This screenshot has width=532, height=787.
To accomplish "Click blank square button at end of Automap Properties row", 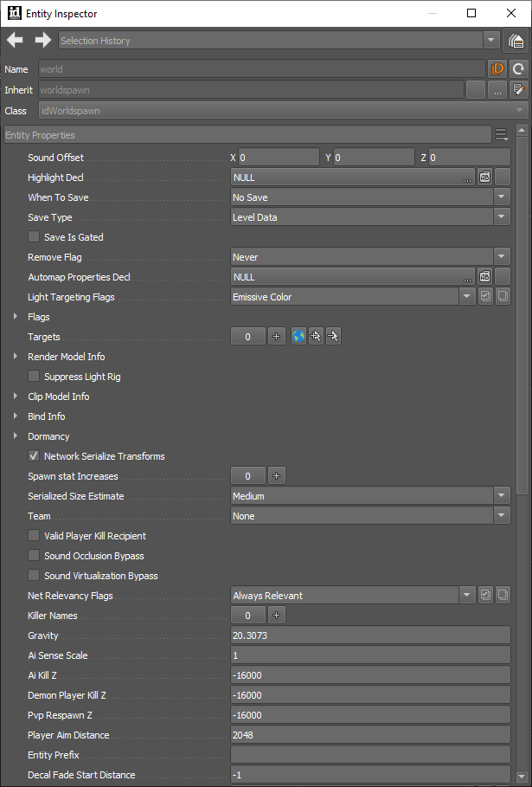I will tap(503, 276).
